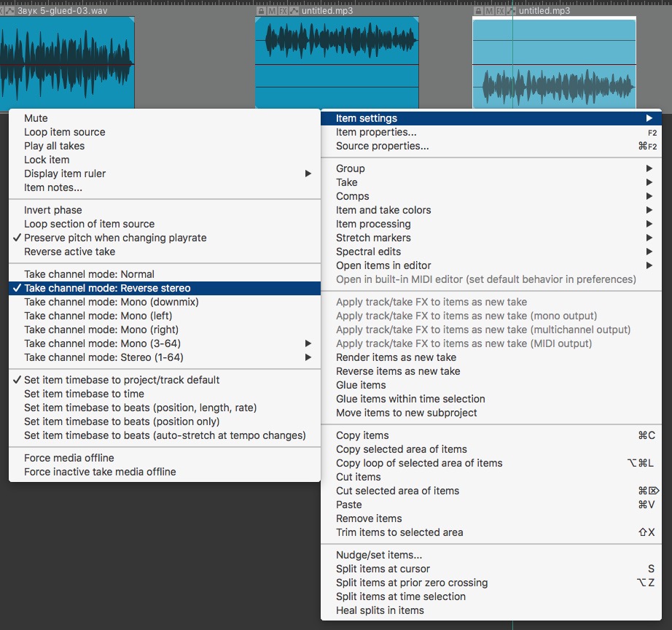
Task: Choose Render items as new take
Action: click(x=491, y=357)
